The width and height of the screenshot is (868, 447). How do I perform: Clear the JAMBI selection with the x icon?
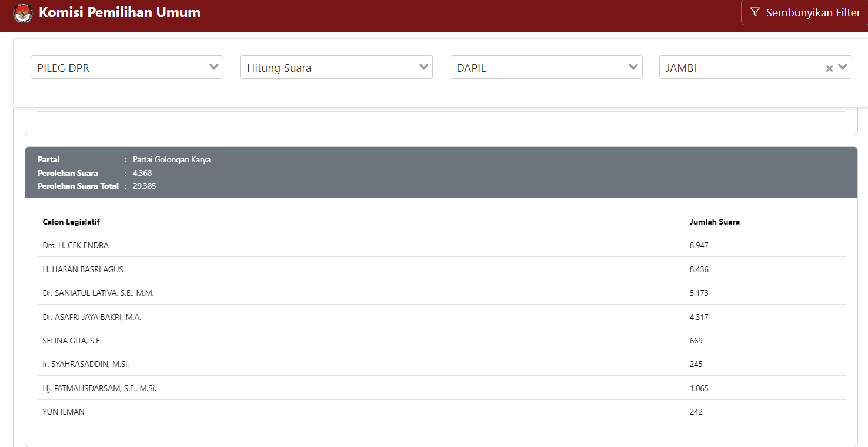[829, 68]
